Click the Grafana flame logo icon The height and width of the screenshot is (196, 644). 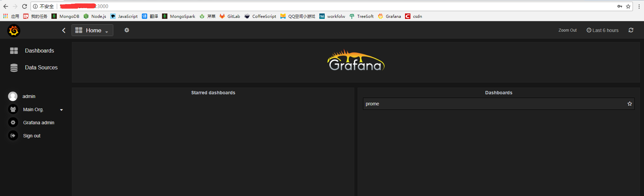click(14, 31)
